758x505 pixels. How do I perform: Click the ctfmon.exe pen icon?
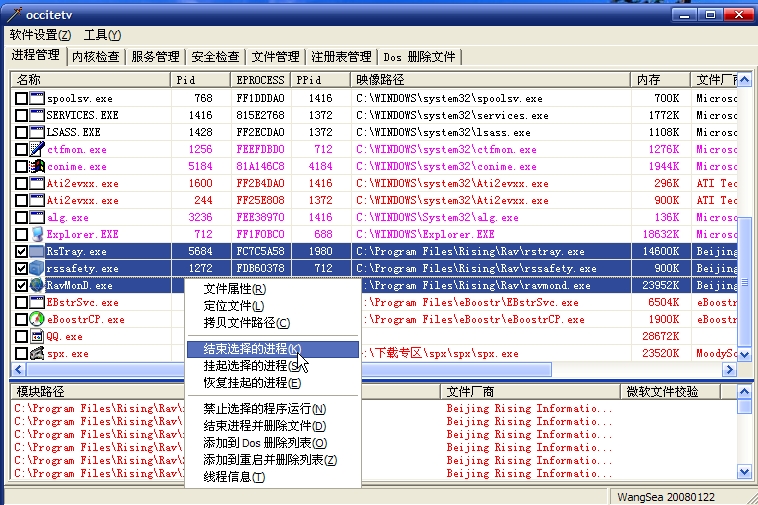click(x=37, y=149)
